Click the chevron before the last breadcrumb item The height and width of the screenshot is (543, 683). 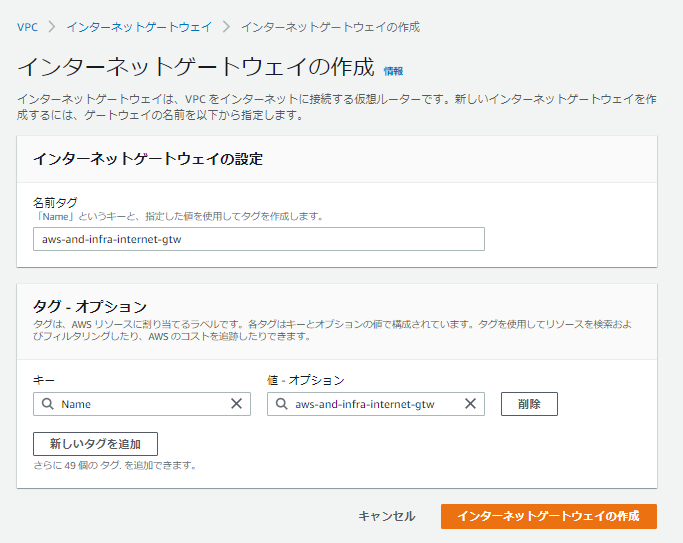click(226, 27)
